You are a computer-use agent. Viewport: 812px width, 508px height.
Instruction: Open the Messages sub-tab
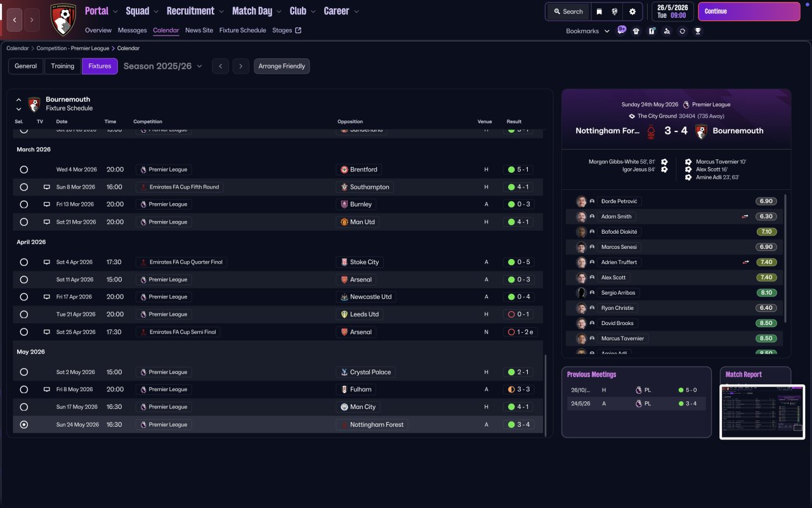(132, 30)
